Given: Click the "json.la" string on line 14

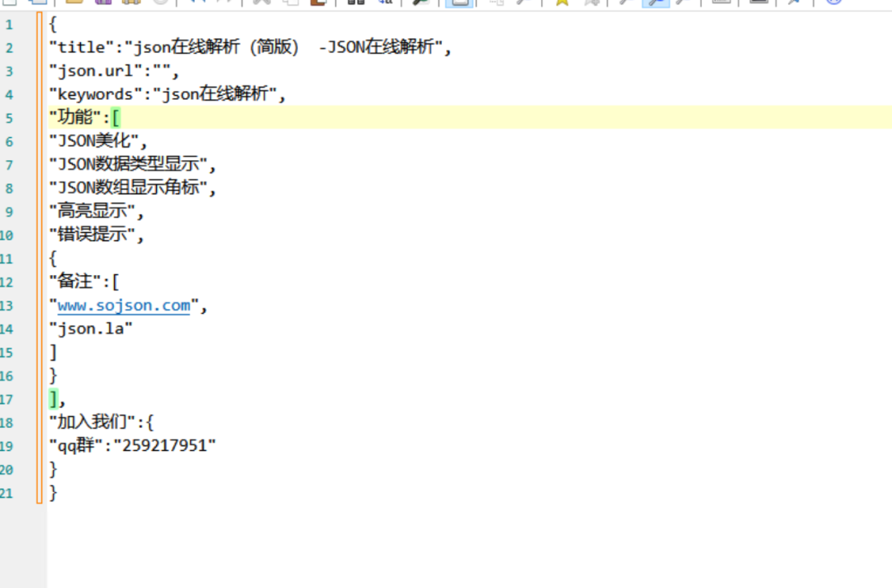Looking at the screenshot, I should click(x=91, y=329).
